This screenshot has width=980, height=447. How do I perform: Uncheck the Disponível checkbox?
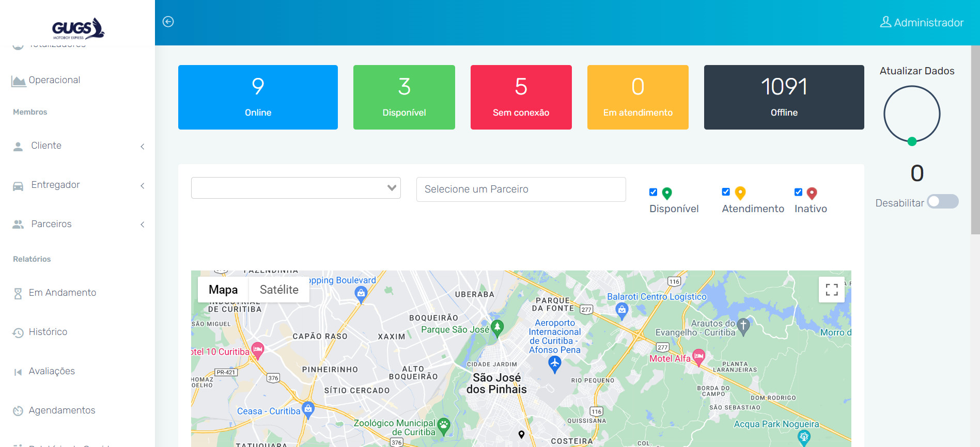click(654, 192)
